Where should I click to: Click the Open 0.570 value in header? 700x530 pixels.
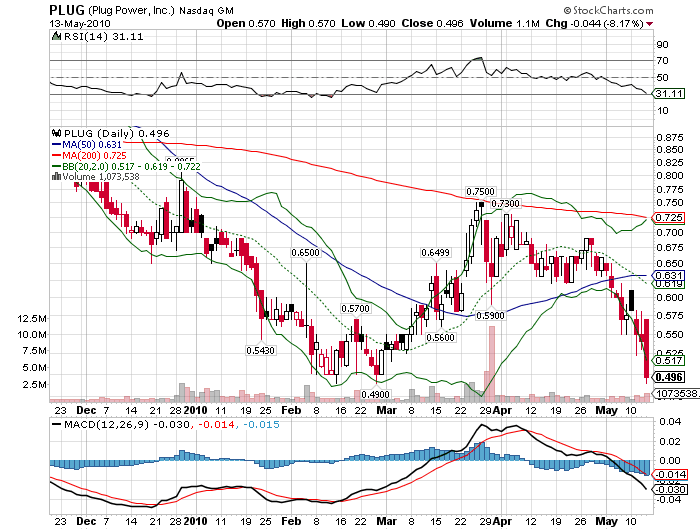click(246, 23)
